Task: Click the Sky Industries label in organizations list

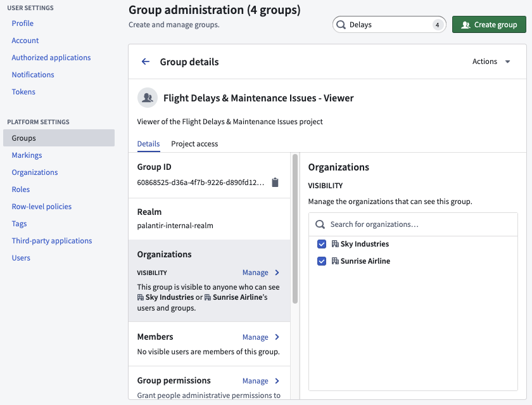Action: point(364,244)
